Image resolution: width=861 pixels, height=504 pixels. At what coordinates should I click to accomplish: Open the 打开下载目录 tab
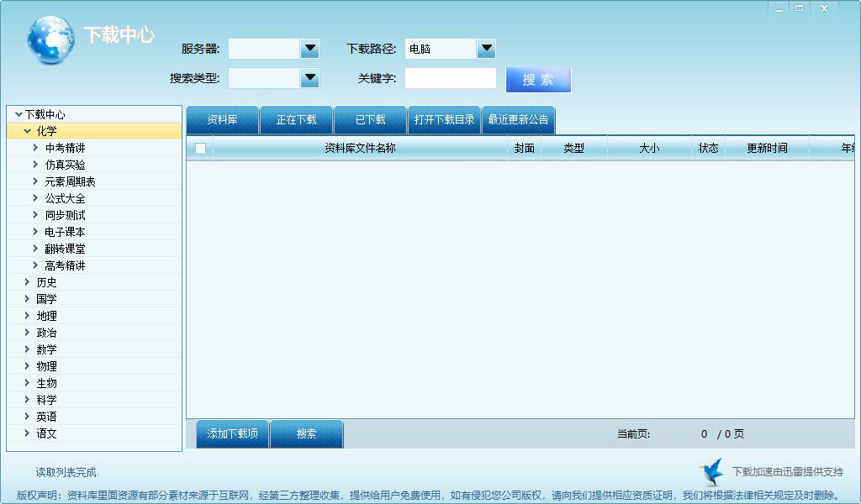[444, 119]
